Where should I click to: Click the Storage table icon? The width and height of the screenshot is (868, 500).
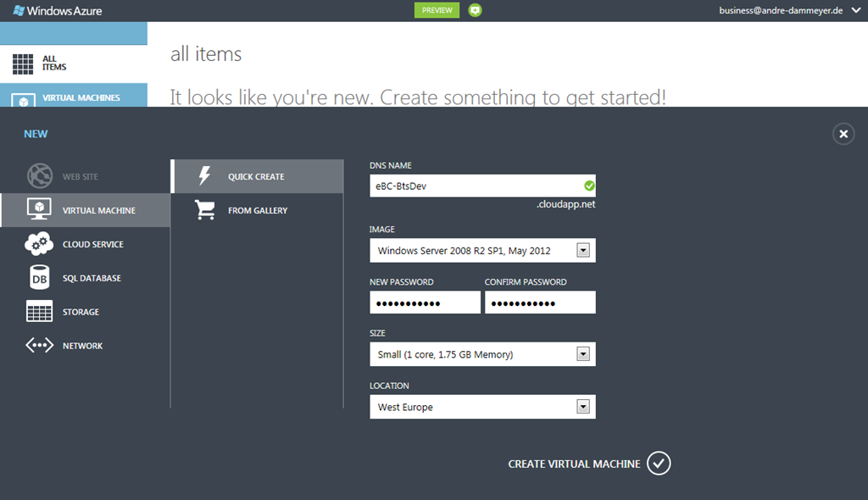coord(39,311)
